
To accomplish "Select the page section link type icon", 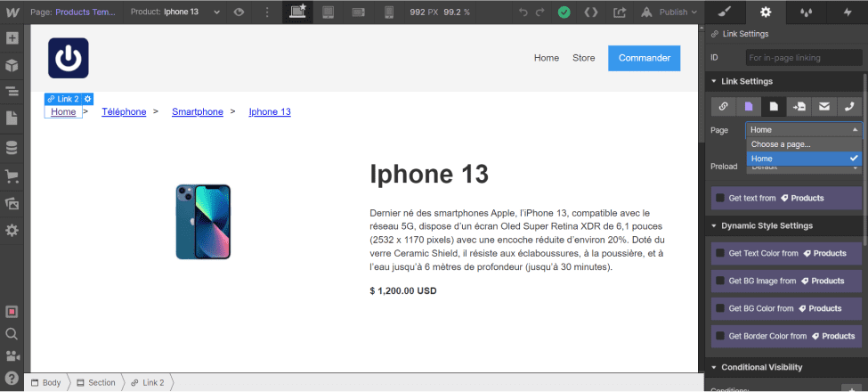I will 799,107.
